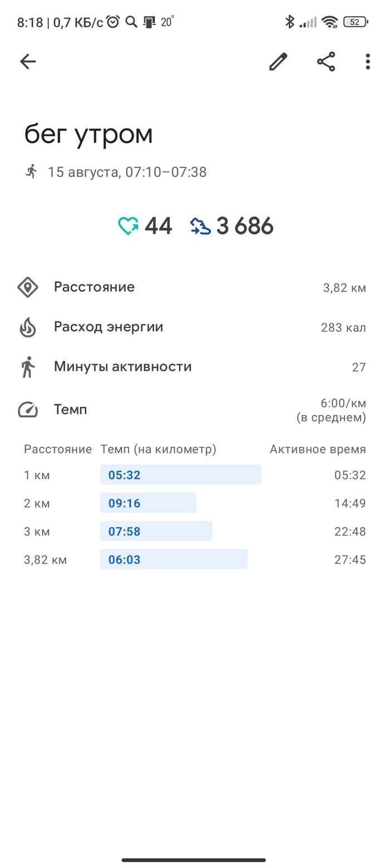
Task: Tap the Heart Points heart icon
Action: [128, 226]
